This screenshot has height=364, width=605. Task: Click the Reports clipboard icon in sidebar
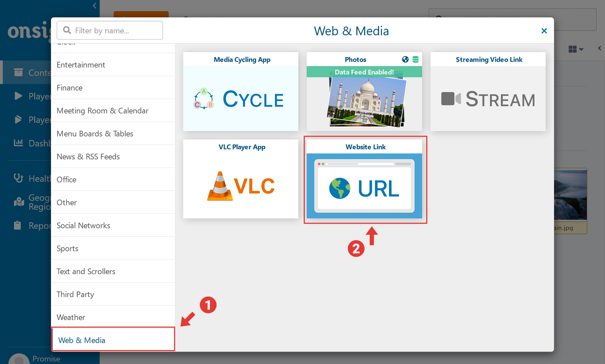coord(17,225)
